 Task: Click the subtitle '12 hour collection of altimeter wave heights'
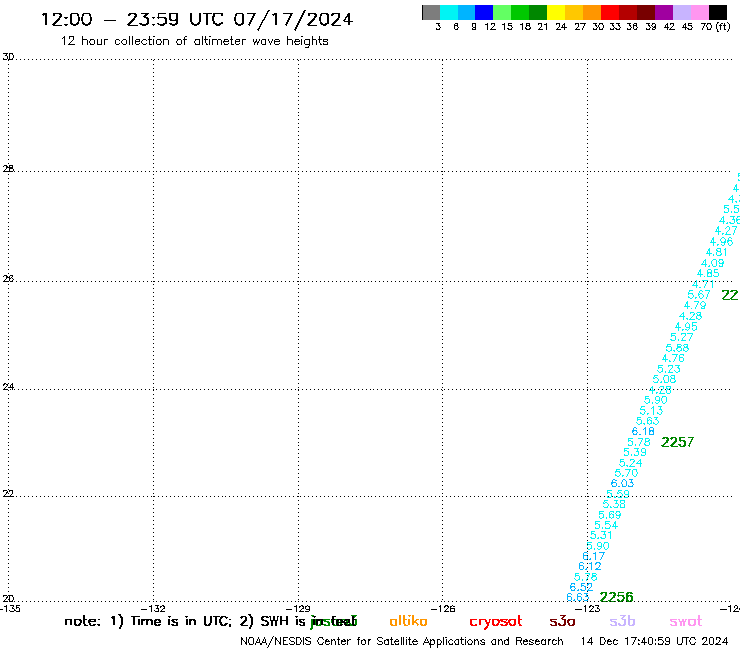point(194,41)
